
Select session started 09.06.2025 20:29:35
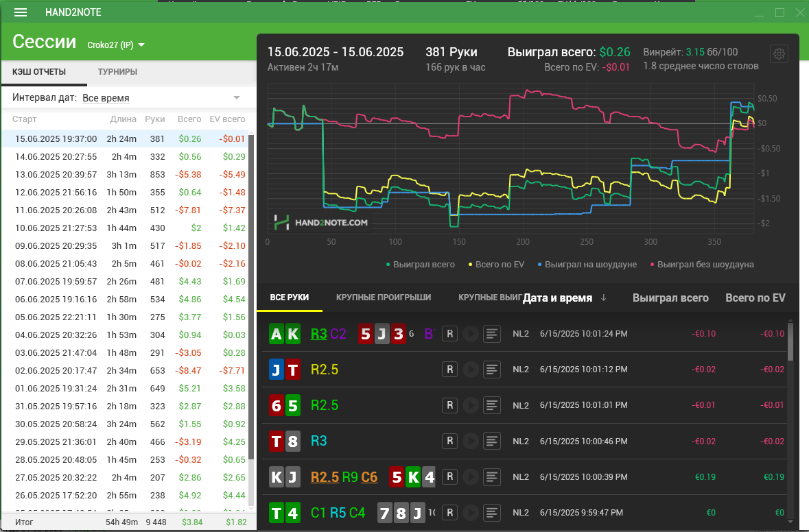125,246
